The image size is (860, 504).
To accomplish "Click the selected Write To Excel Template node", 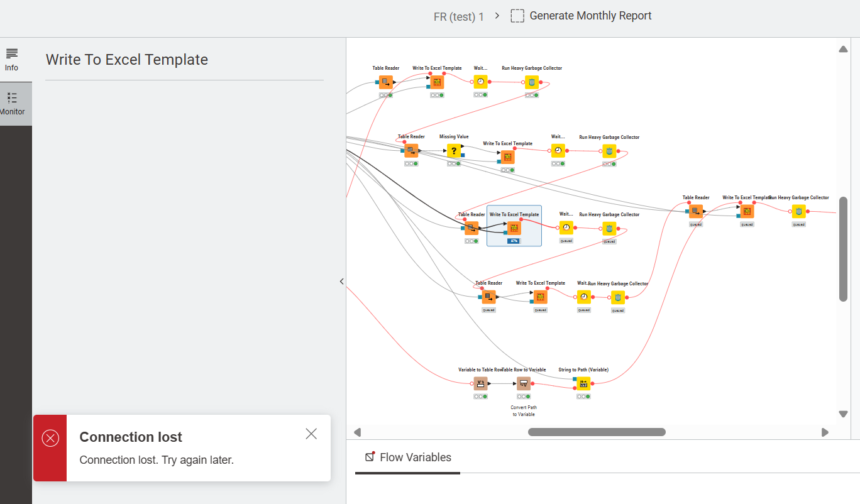I will pyautogui.click(x=514, y=228).
